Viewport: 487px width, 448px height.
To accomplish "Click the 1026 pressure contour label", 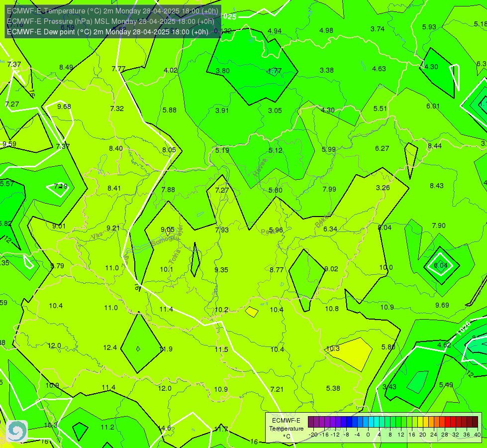I will click(x=464, y=329).
